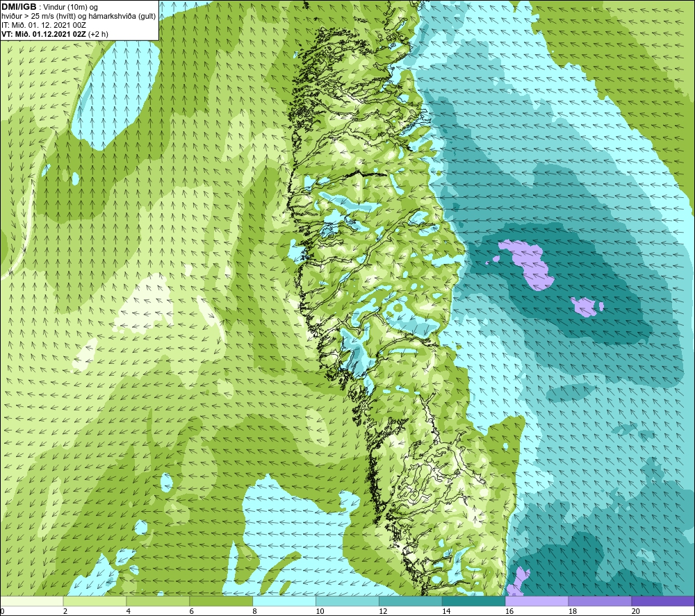Click the 16–18 m/s light purple legend swatch
The width and height of the screenshot is (695, 616).
pyautogui.click(x=537, y=601)
